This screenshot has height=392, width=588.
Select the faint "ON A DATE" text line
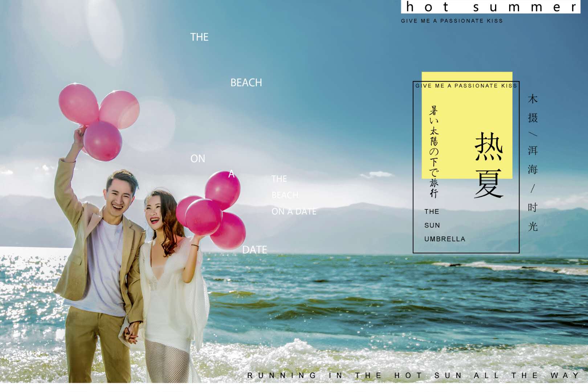click(x=294, y=212)
